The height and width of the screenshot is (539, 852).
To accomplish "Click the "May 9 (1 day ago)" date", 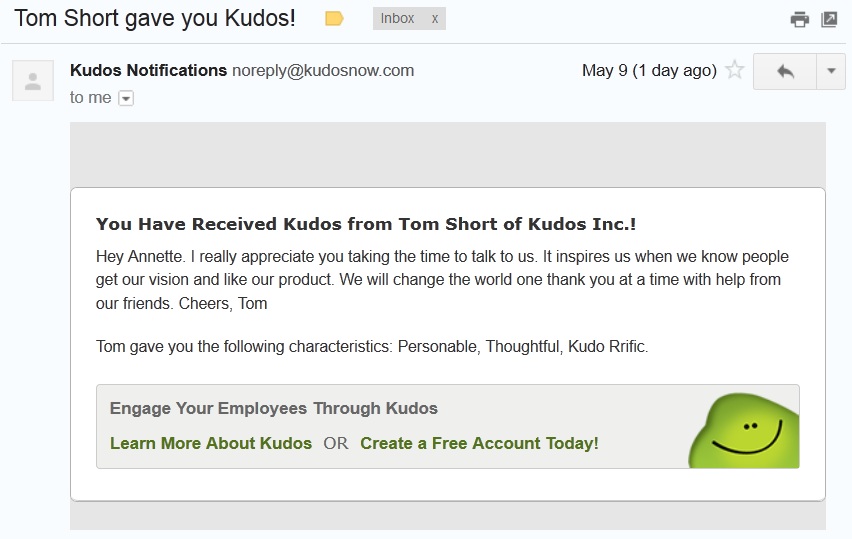I will point(649,70).
